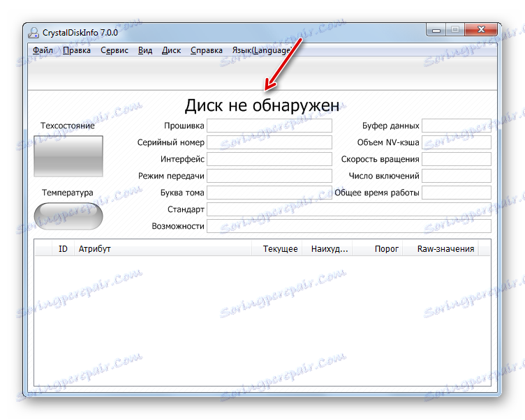Click the Стандарт field
Viewport: 525px width, 420px height.
click(x=349, y=209)
